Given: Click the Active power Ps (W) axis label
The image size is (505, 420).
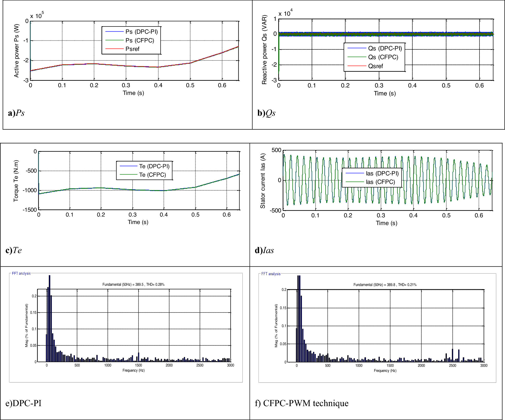Looking at the screenshot, I should (16, 51).
